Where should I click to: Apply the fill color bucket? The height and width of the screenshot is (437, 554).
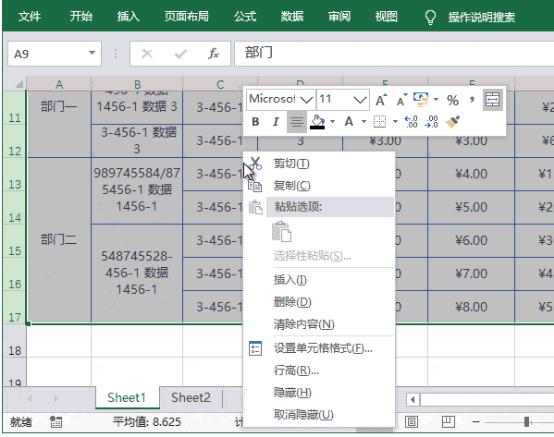(x=317, y=122)
